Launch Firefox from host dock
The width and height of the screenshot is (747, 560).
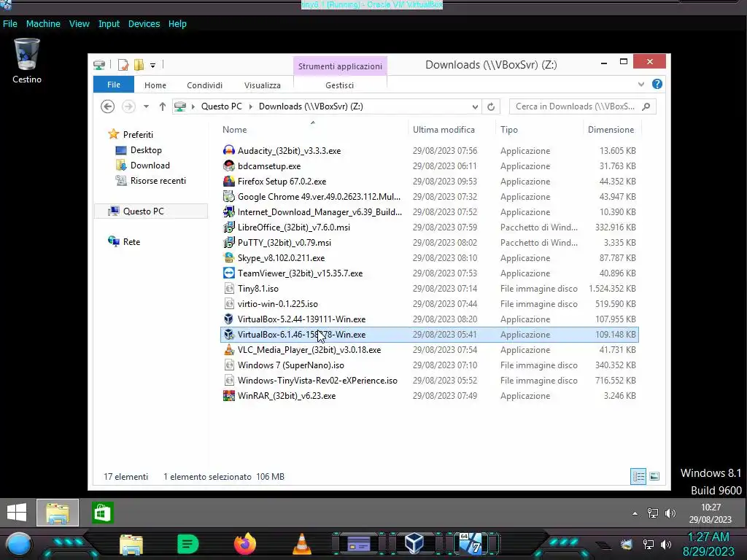[x=245, y=544]
